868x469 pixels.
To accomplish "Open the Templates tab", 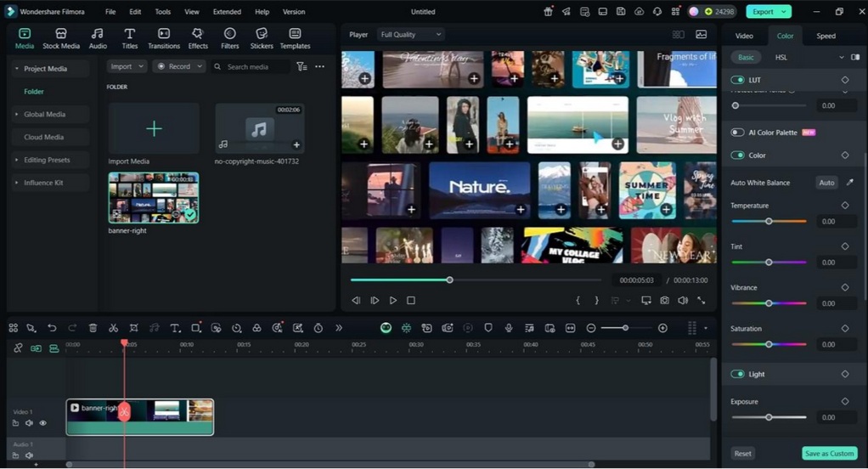I will pos(295,39).
